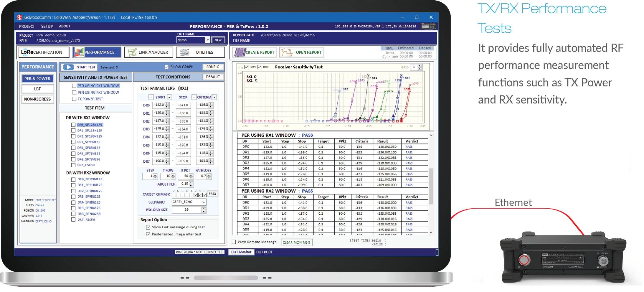Viewport: 644px width, 292px height.
Task: Adjust the STEP spinner control
Action: [155, 176]
